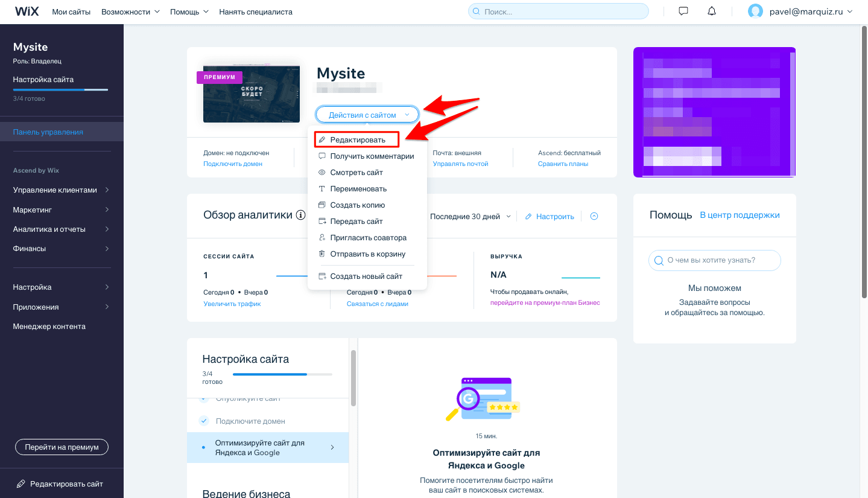Expand Аналитика и отчеты in the sidebar
Screen dimensions: 868x498
click(x=62, y=229)
